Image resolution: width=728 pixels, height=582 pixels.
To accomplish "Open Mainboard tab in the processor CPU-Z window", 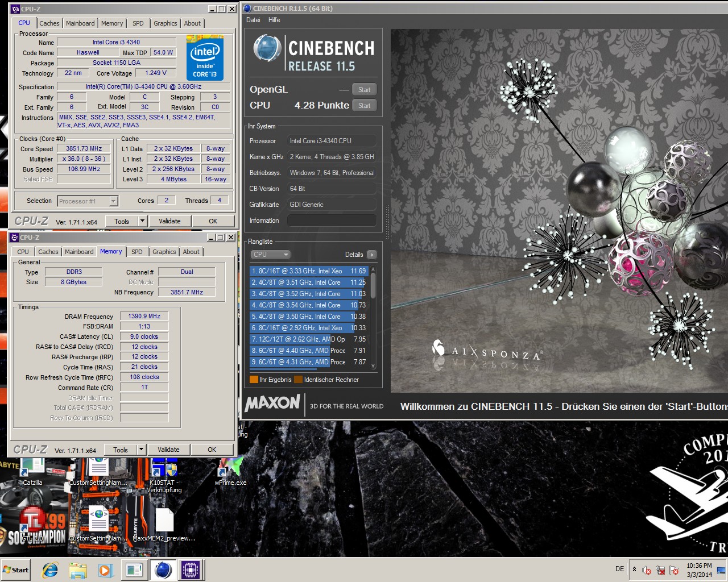I will tap(80, 23).
